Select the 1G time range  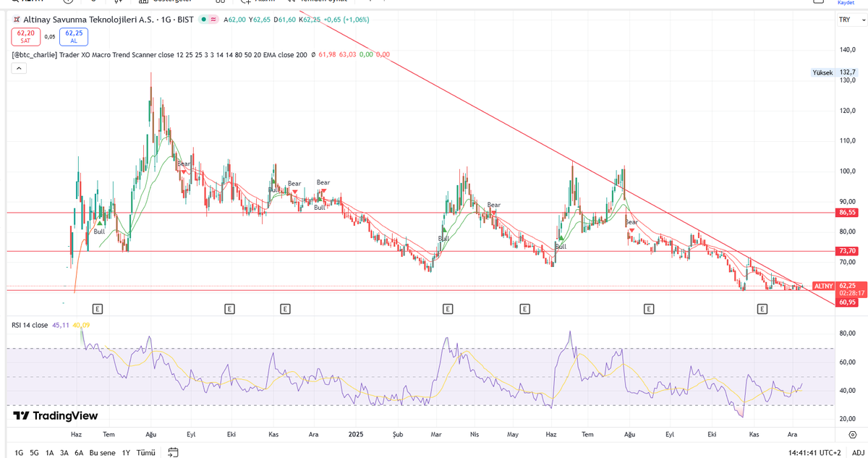[19, 452]
